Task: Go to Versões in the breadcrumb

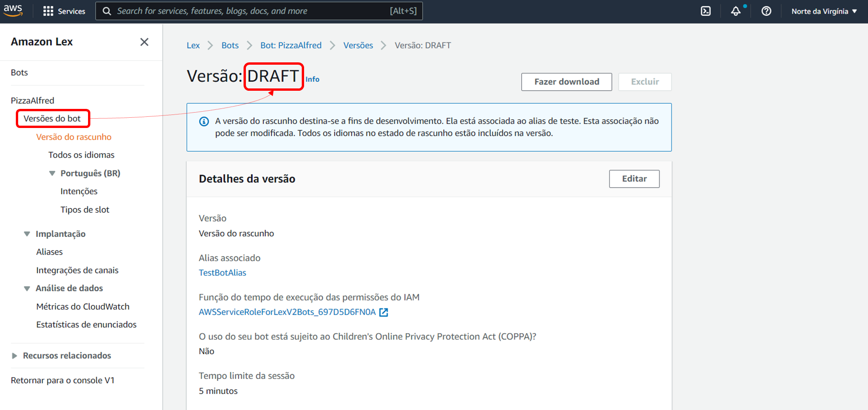Action: point(358,45)
